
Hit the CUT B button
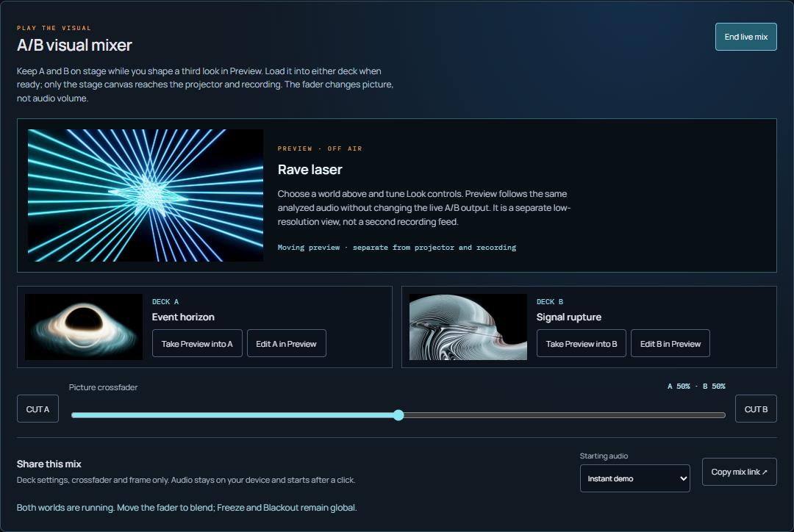[756, 409]
